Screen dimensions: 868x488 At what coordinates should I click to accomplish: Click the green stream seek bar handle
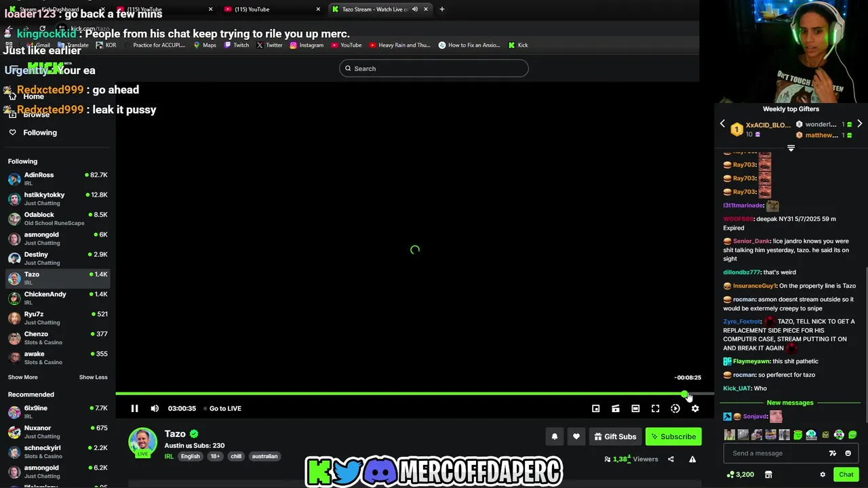click(x=684, y=394)
